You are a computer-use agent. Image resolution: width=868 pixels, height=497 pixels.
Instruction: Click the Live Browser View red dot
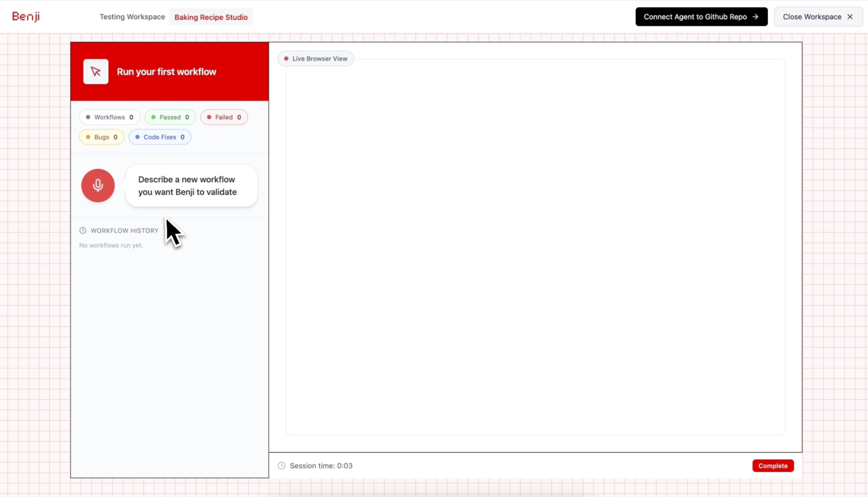coord(286,59)
